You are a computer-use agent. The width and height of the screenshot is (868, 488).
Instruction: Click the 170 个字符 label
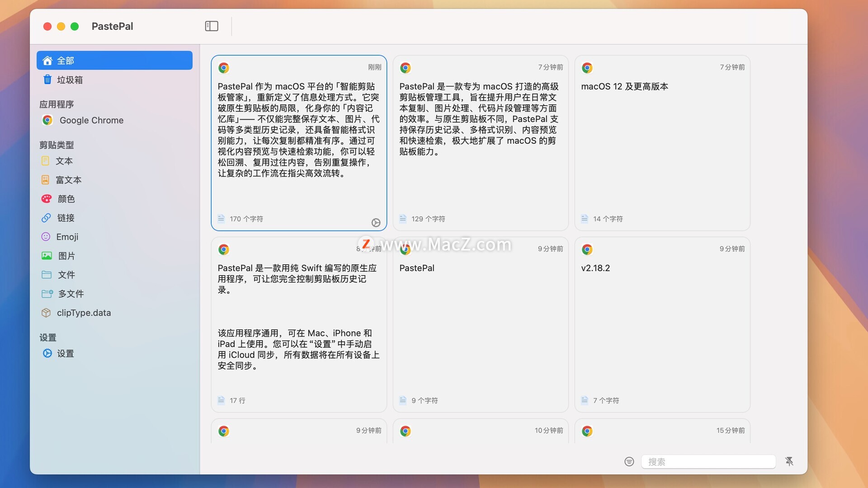coord(246,219)
